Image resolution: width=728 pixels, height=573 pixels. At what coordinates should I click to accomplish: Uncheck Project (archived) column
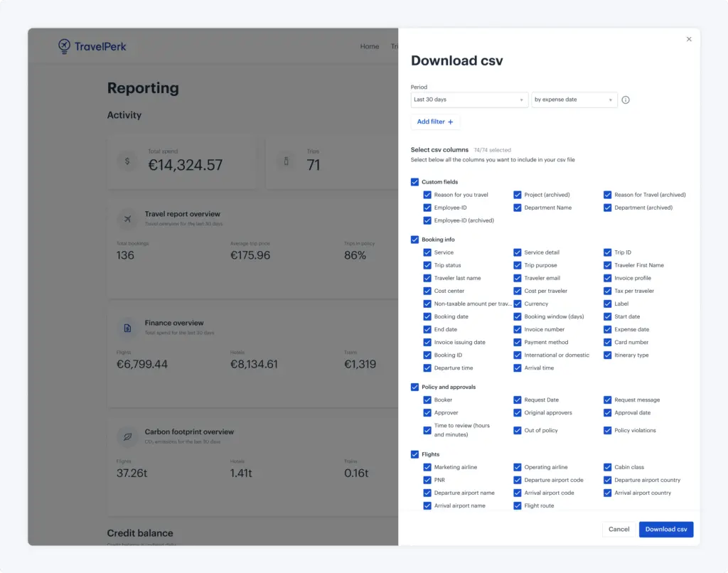pyautogui.click(x=518, y=195)
